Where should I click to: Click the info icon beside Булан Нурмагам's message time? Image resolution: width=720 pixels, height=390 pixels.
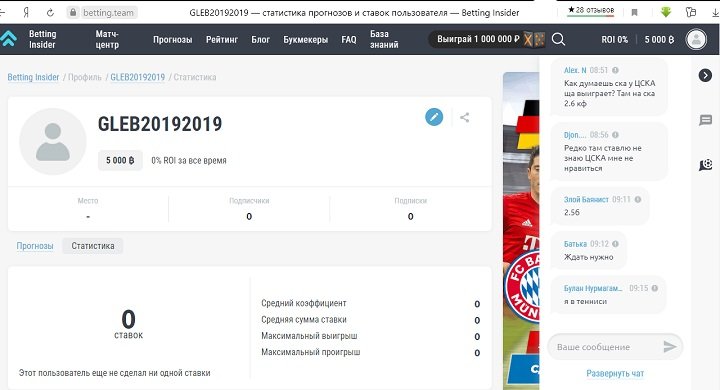coord(655,288)
